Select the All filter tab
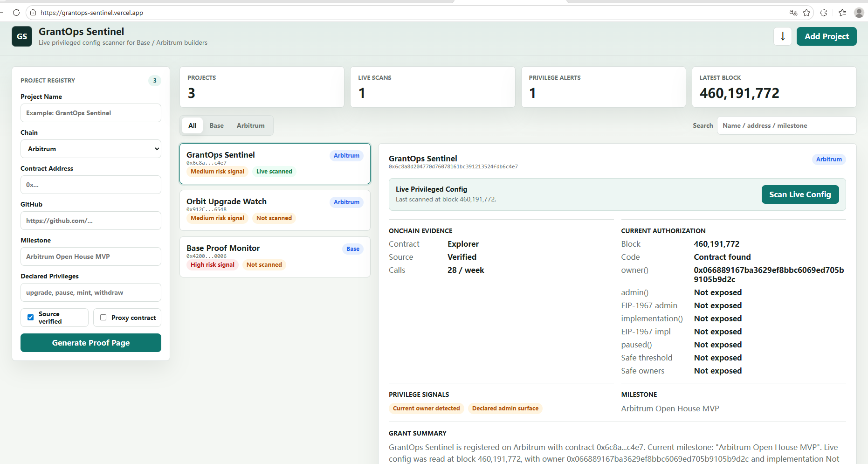 (x=193, y=125)
